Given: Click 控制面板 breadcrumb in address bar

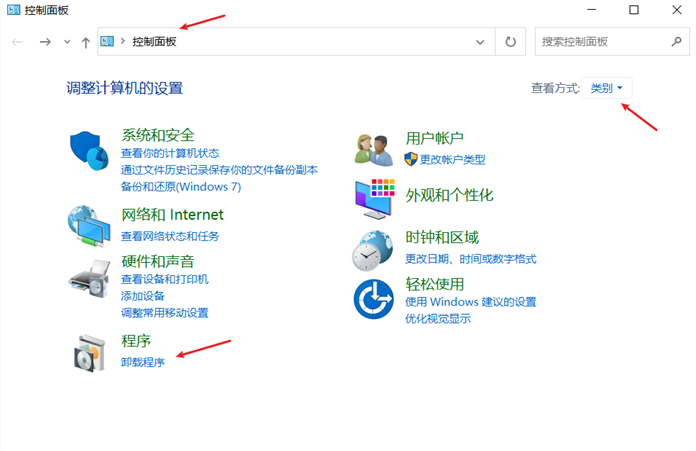Looking at the screenshot, I should (154, 42).
